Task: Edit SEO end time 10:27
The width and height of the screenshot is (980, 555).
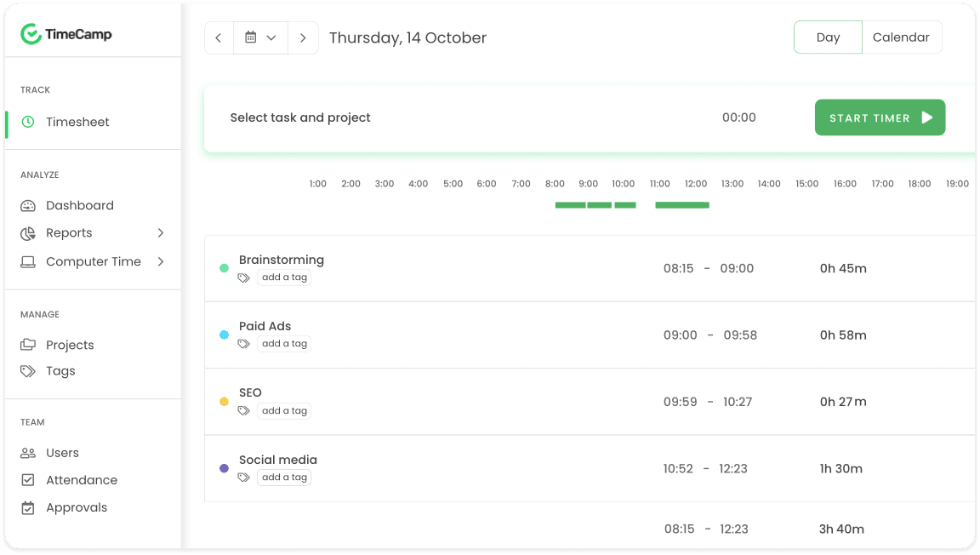Action: (x=738, y=402)
